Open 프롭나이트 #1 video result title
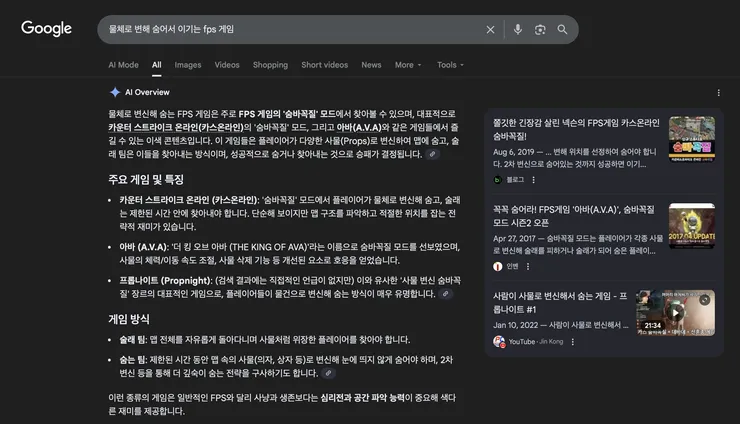 [x=560, y=303]
